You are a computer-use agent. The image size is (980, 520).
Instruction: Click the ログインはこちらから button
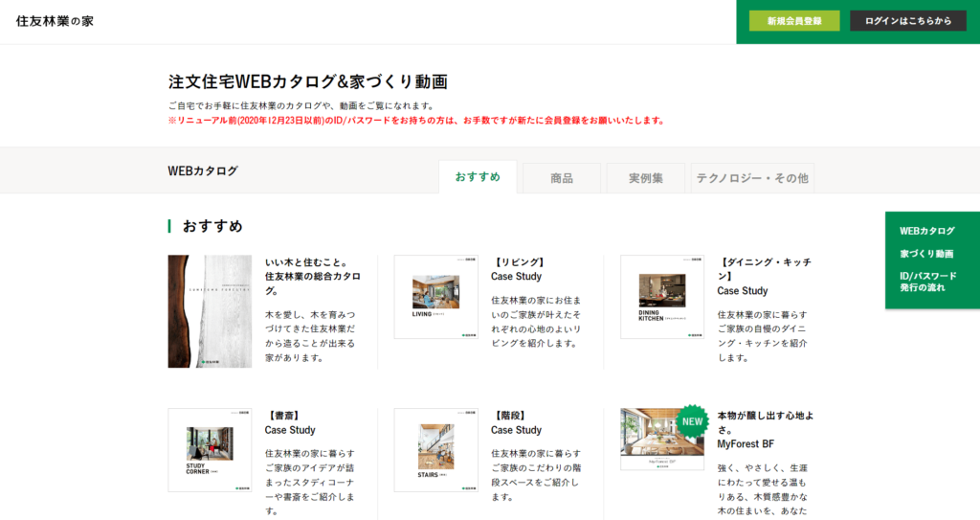point(908,21)
